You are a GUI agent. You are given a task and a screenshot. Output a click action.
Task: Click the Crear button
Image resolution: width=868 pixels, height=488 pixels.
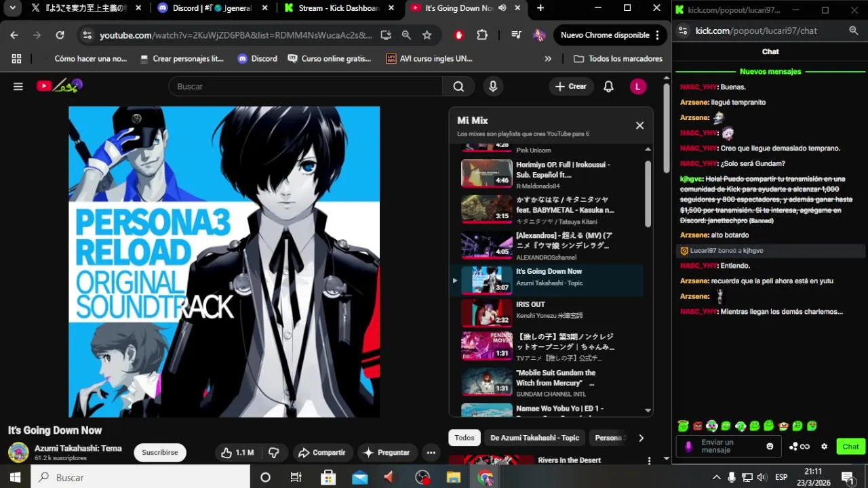pos(571,86)
